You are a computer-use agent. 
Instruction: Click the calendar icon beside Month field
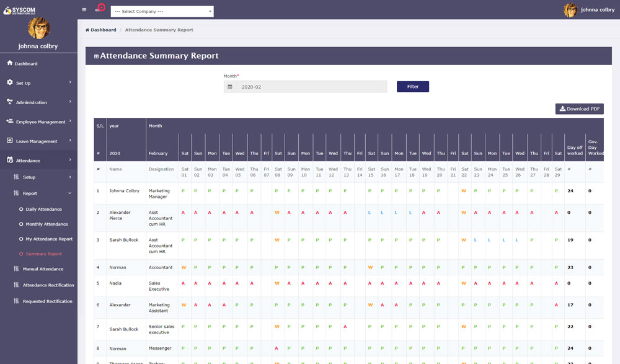(x=230, y=87)
